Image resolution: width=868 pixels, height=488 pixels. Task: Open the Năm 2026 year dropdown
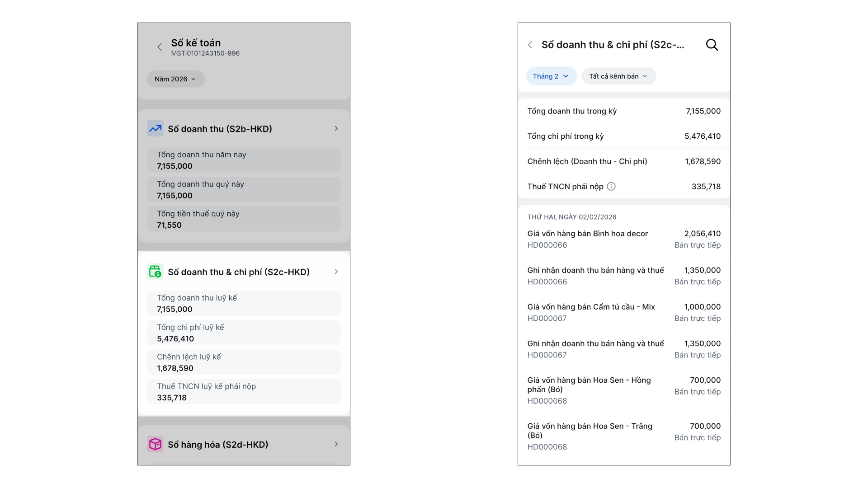[x=175, y=79]
